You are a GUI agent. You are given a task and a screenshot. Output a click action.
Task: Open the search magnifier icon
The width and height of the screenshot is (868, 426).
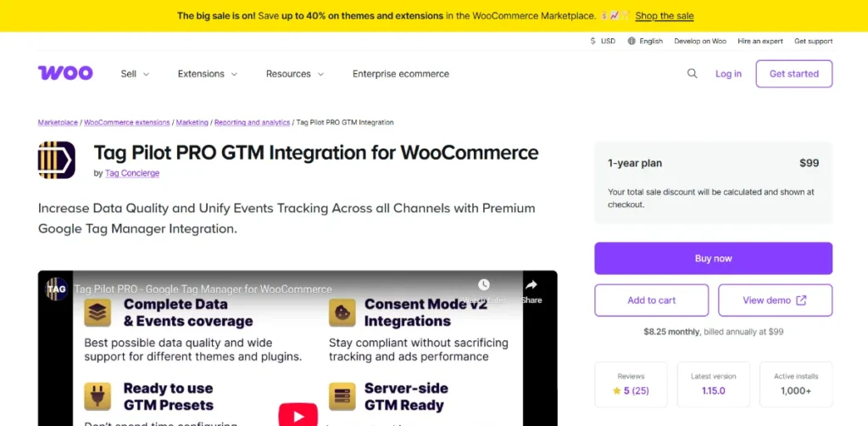[692, 74]
